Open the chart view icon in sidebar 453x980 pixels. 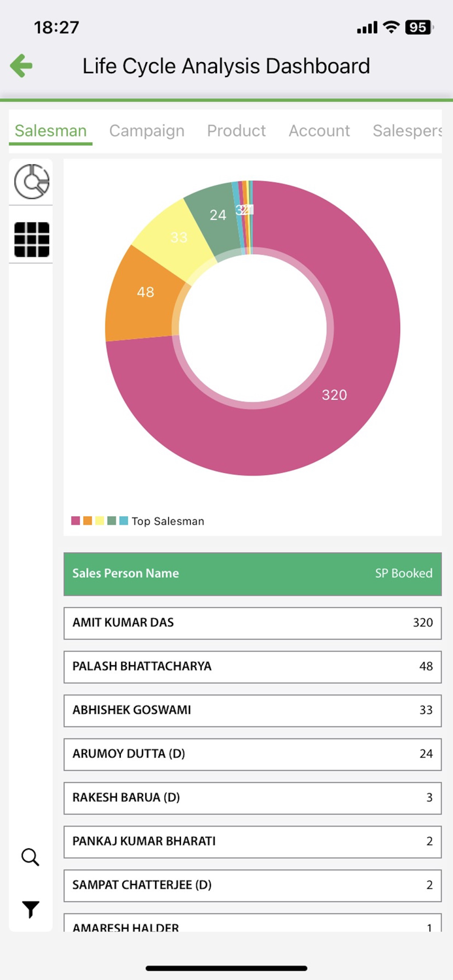tap(31, 182)
